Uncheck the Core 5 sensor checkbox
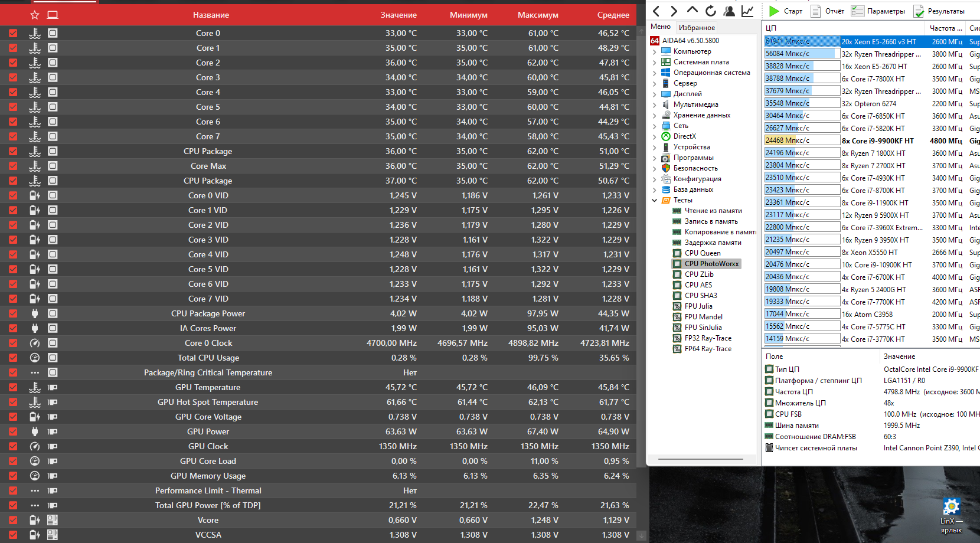Image resolution: width=980 pixels, height=543 pixels. point(13,107)
